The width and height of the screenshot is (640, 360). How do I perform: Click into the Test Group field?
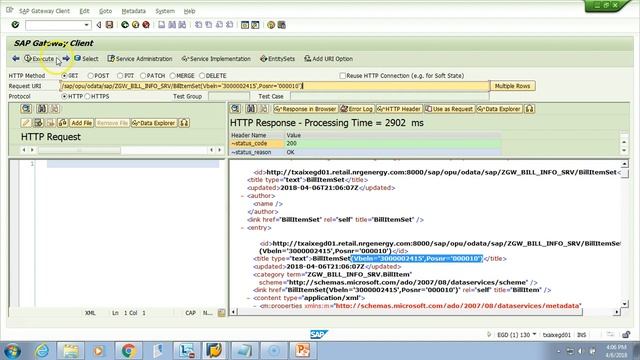[229, 97]
